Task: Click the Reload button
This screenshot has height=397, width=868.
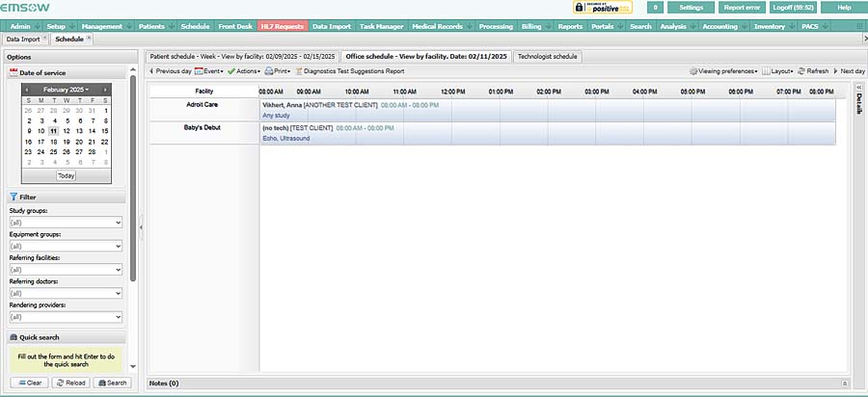Action: click(70, 383)
